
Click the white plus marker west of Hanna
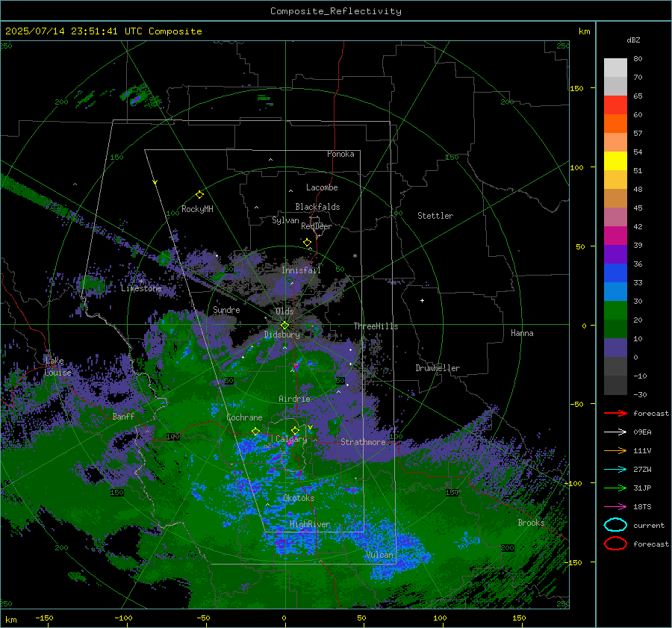click(x=422, y=300)
